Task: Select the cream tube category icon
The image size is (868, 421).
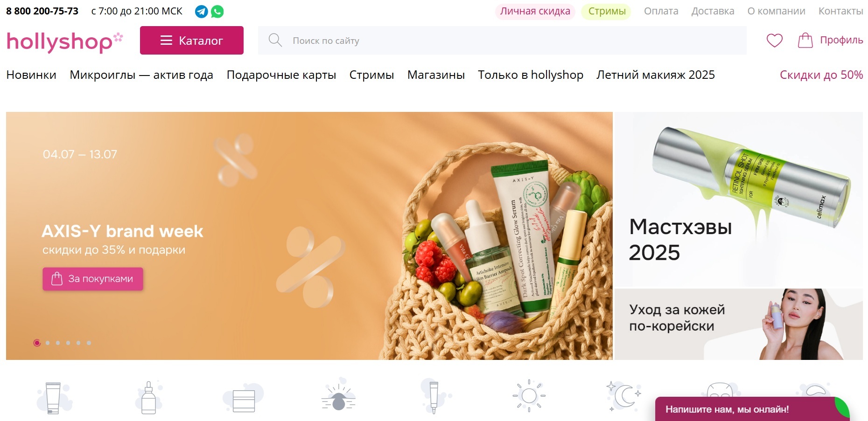Action: click(x=53, y=398)
